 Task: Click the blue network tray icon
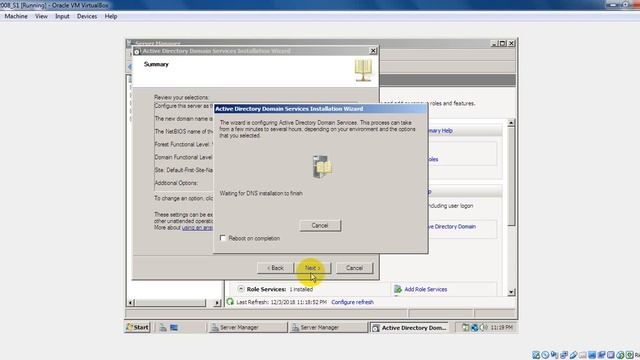[474, 327]
